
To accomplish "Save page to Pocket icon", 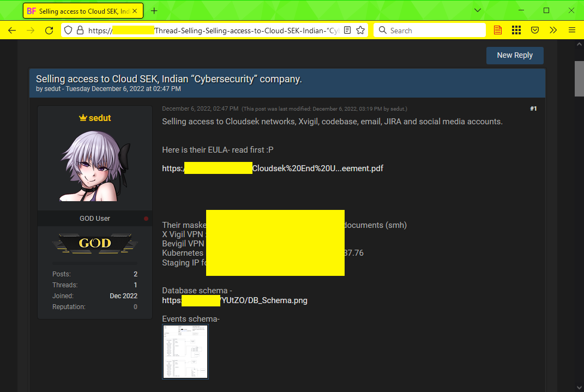I will (x=535, y=30).
